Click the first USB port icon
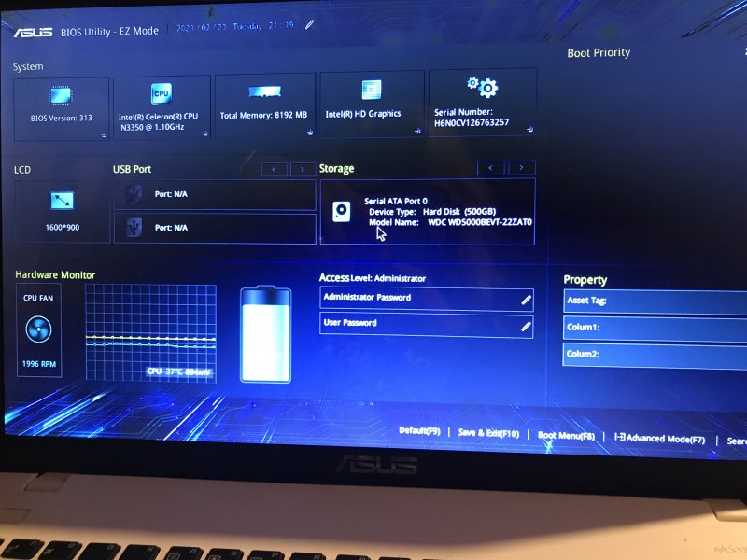 (x=134, y=195)
